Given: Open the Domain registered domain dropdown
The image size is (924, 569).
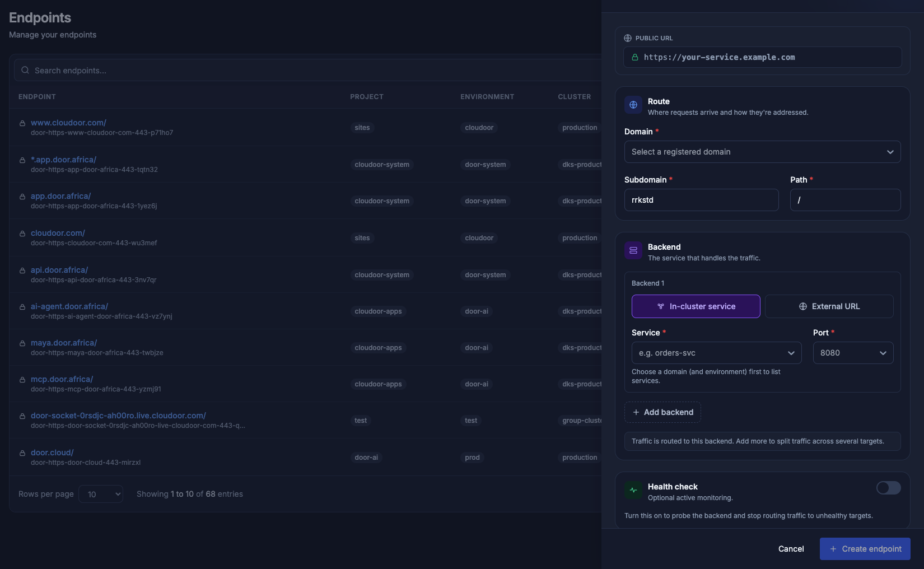Looking at the screenshot, I should click(x=763, y=152).
